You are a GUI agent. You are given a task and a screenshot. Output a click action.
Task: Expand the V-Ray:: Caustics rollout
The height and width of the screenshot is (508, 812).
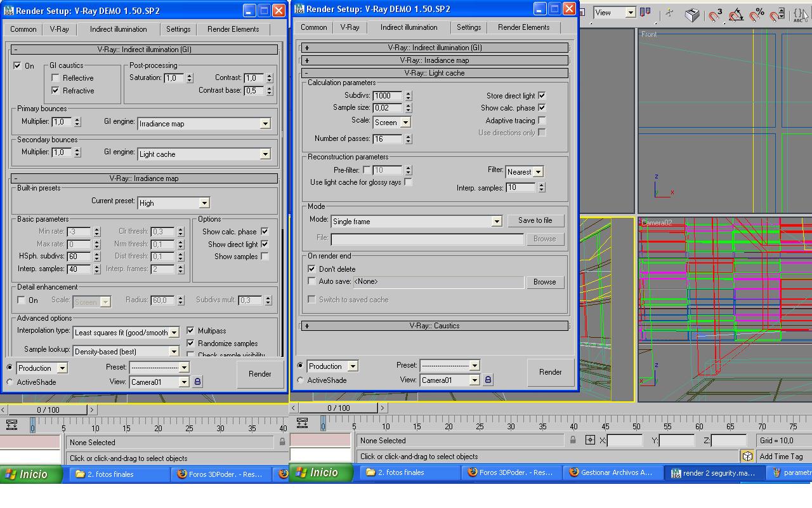(x=435, y=326)
